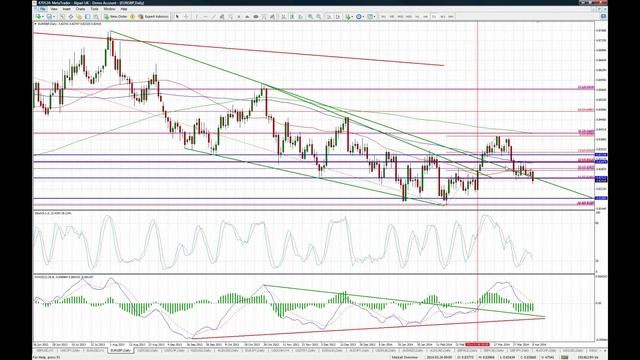This screenshot has width=640, height=360.
Task: Expand the Periods dropdown arrow
Action: (364, 17)
